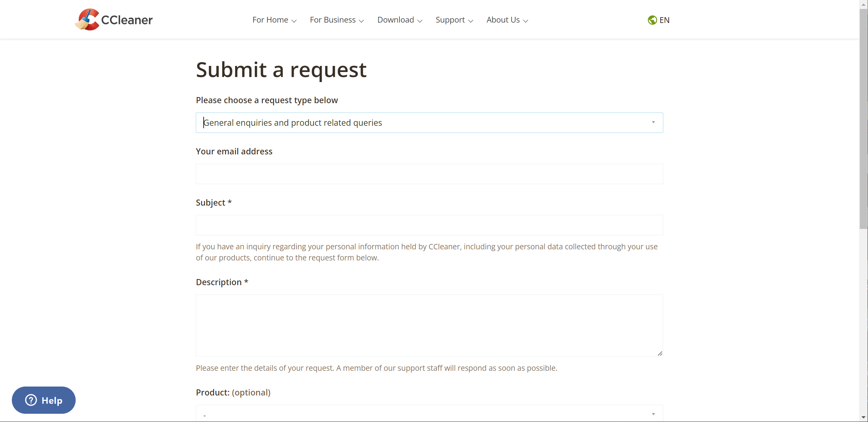Click the Product dropdown arrow icon

click(x=653, y=414)
